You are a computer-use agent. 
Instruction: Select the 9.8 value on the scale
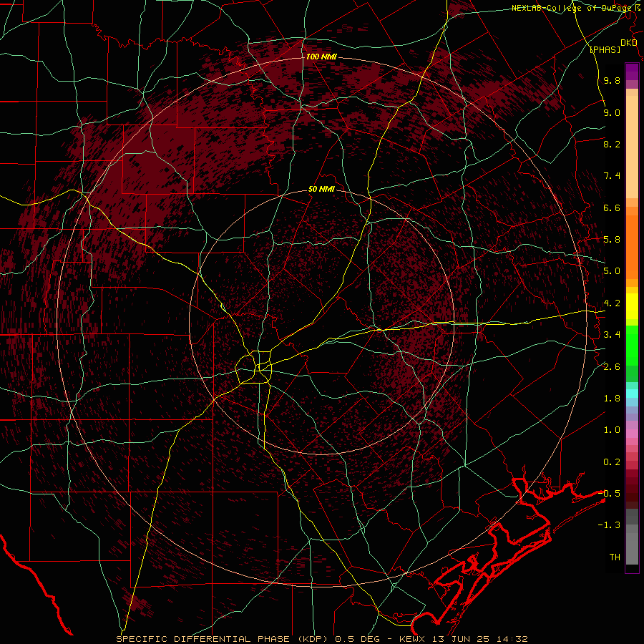click(x=612, y=81)
